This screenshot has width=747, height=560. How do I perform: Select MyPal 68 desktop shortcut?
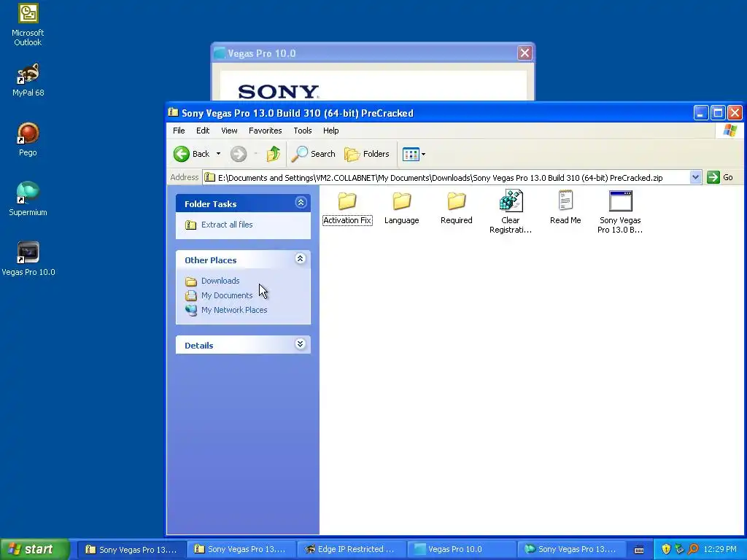(x=28, y=80)
